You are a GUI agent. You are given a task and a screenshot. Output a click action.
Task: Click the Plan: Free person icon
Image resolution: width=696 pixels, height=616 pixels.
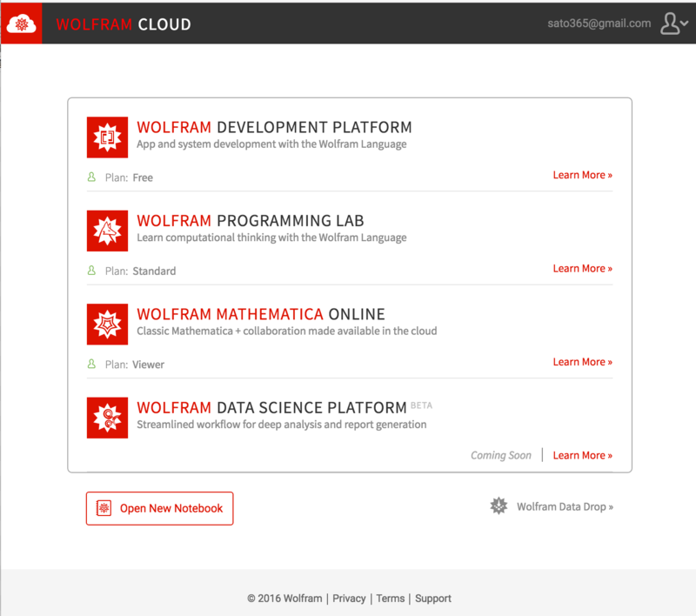pos(91,177)
